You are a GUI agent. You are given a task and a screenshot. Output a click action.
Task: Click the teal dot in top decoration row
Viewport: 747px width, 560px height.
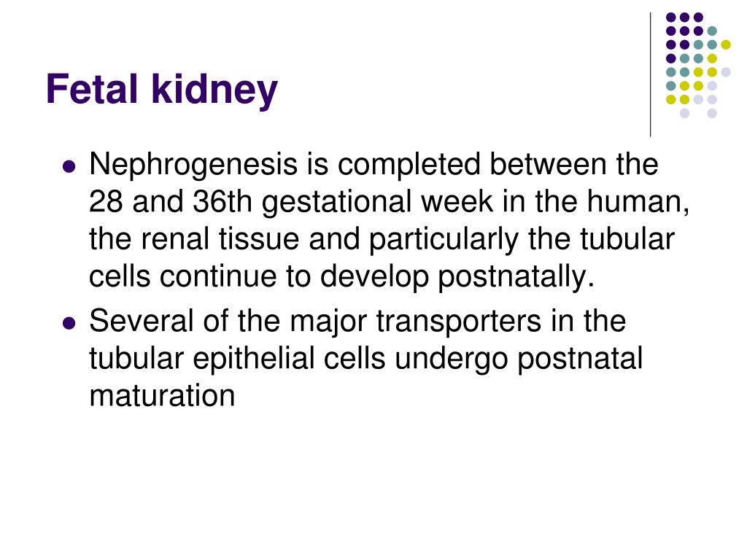click(712, 31)
